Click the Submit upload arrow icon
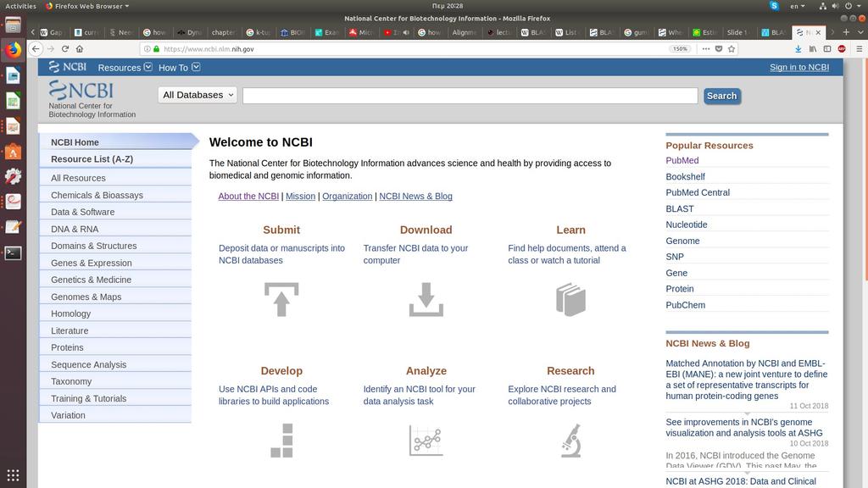The width and height of the screenshot is (868, 488). 281,299
